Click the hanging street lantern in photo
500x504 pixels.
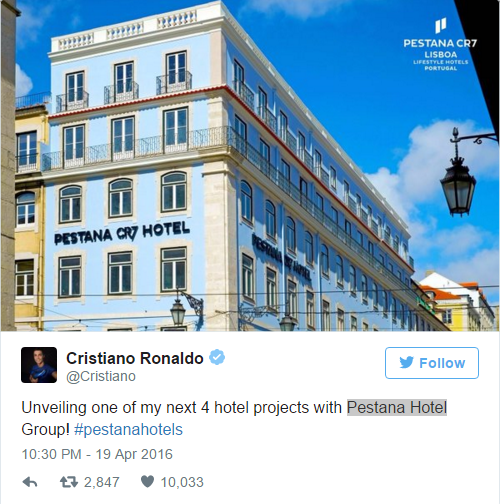coord(458,182)
